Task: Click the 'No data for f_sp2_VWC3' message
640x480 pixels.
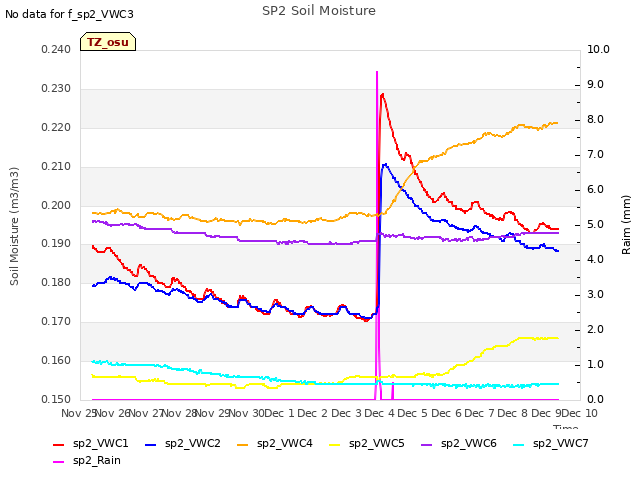Action: click(69, 14)
